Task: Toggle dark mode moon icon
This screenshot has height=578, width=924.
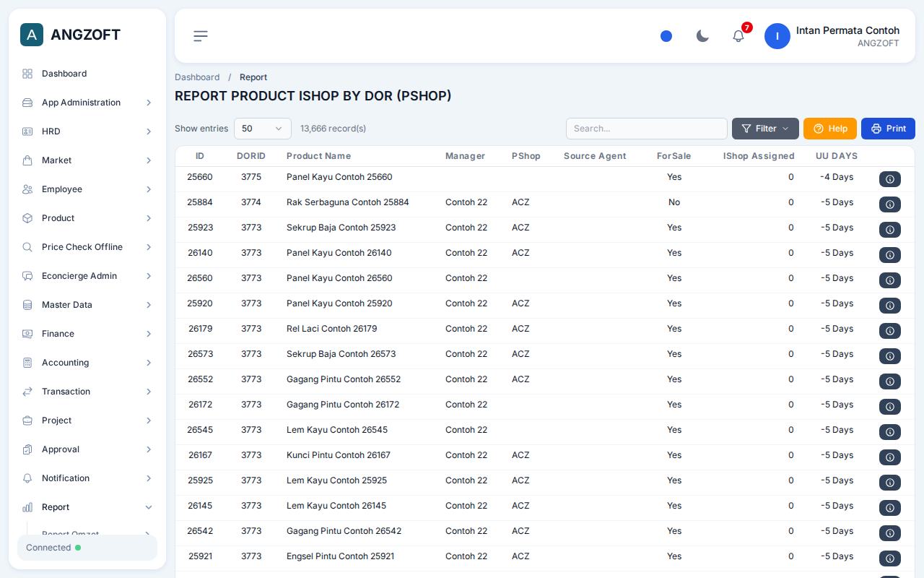Action: click(702, 36)
